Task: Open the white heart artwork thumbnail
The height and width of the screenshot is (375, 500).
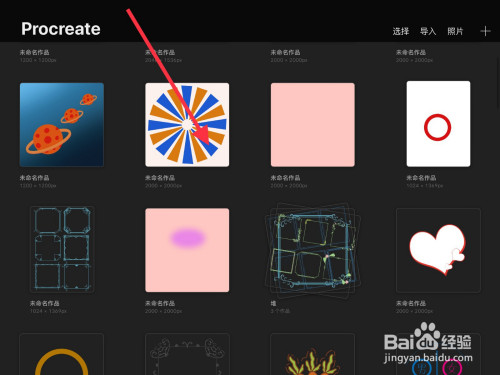Action: (438, 250)
